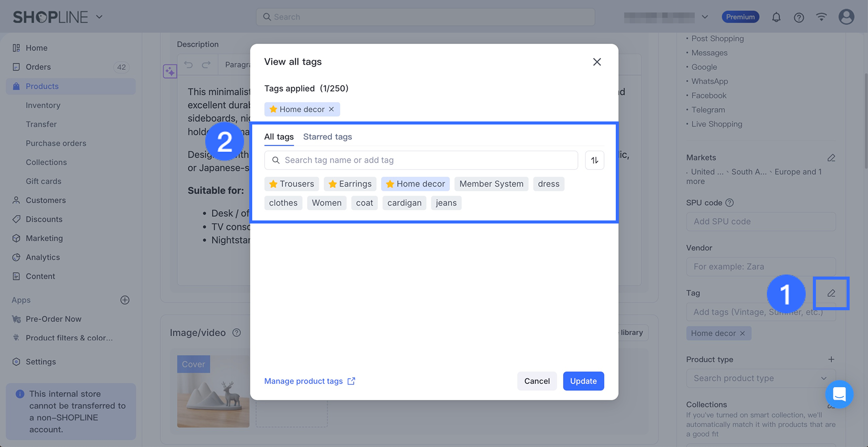Toggle star on the Trousers tag

tap(273, 184)
